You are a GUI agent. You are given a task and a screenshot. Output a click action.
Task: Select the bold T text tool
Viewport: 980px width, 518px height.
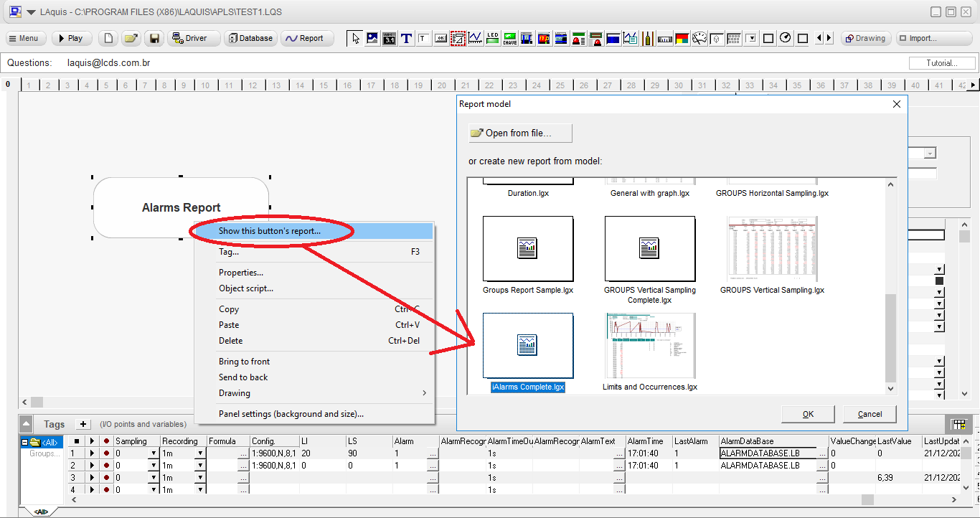click(x=406, y=38)
